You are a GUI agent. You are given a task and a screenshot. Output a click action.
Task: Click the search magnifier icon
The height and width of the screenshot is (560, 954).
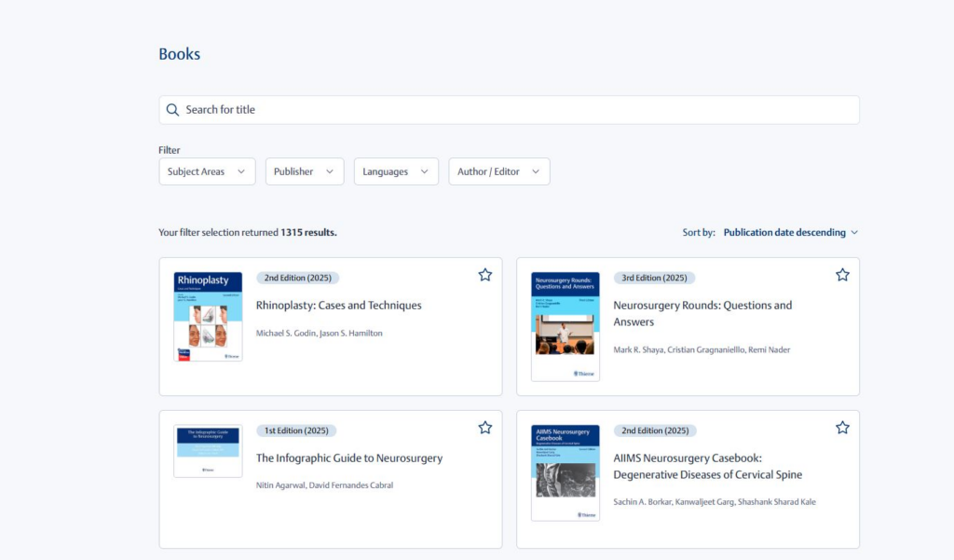172,110
